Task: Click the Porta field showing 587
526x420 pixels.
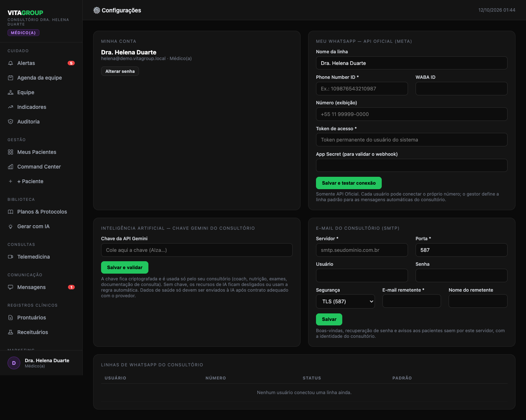Action: pos(461,250)
